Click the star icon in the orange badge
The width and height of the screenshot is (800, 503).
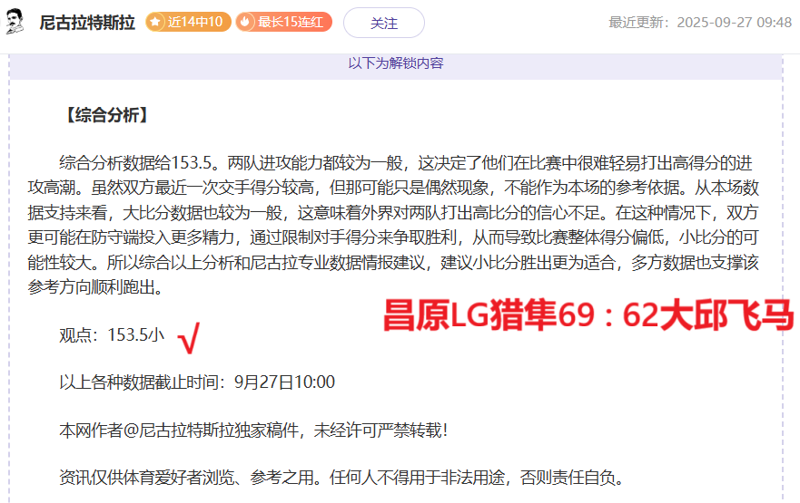point(155,22)
